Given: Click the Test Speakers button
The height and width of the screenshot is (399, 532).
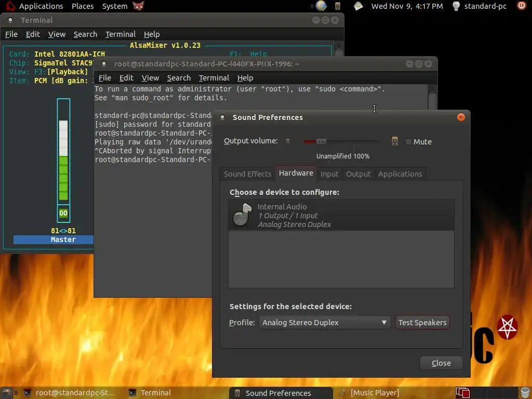Looking at the screenshot, I should tap(422, 323).
